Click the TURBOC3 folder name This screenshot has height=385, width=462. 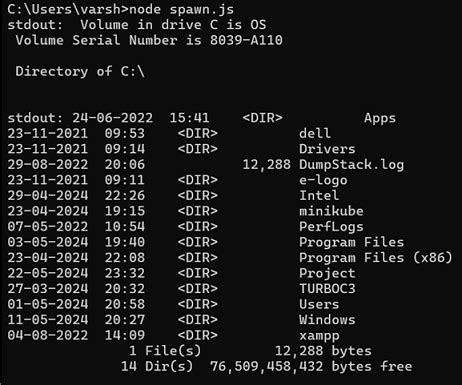[x=327, y=289]
